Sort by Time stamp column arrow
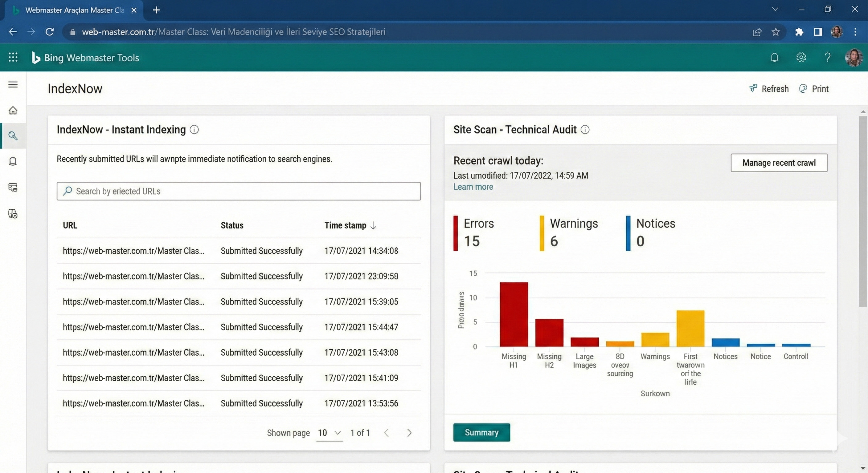The width and height of the screenshot is (868, 473). (373, 225)
